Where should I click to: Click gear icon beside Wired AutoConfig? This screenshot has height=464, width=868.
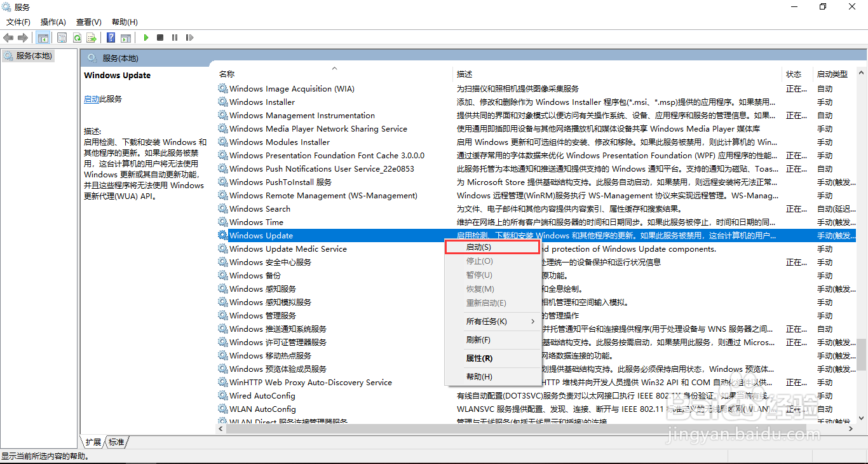(x=222, y=395)
